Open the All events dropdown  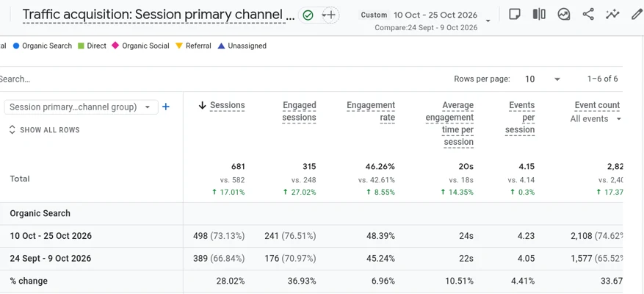(596, 119)
